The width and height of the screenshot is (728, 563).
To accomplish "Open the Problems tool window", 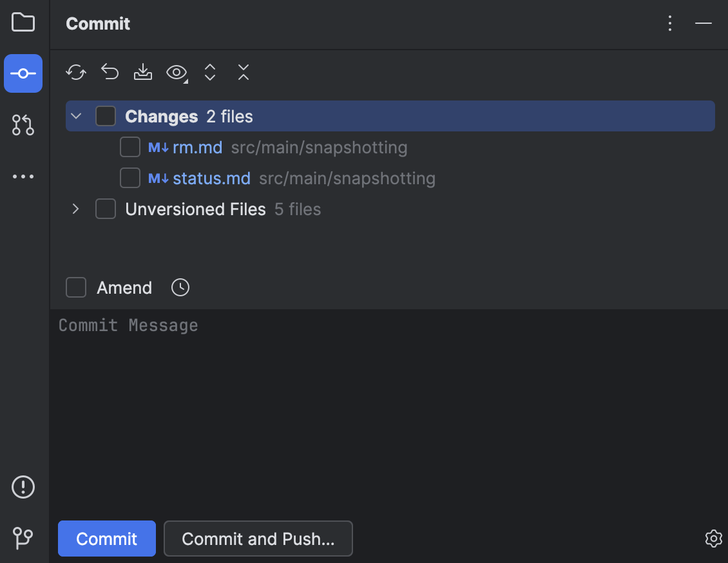I will click(23, 487).
